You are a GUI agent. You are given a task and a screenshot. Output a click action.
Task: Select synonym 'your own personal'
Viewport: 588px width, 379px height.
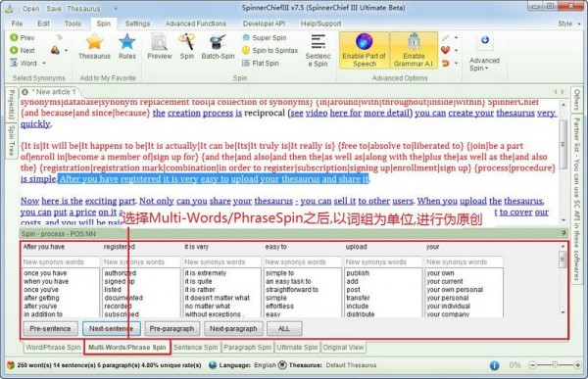[455, 290]
